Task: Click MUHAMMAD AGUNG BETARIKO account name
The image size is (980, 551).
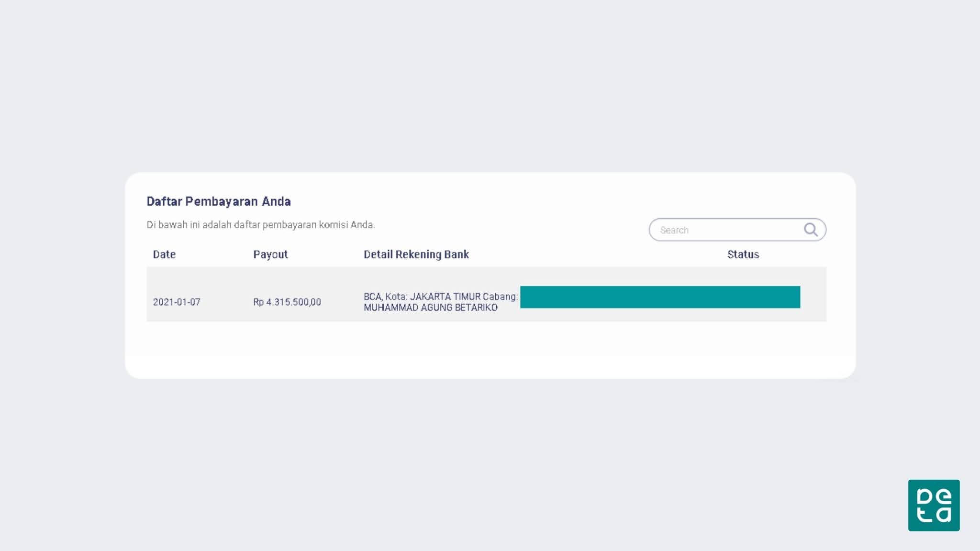Action: (430, 308)
